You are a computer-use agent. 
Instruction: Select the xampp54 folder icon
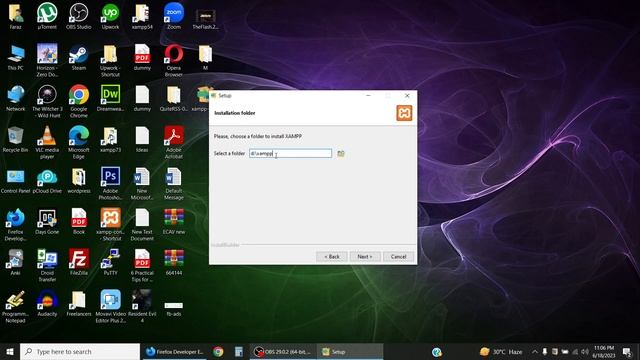(x=142, y=16)
